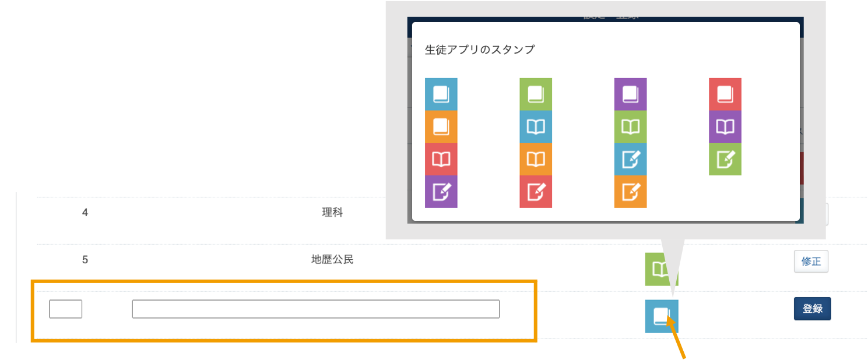Screen dimensions: 868x360
Task: Open stamp picker via new row's blue book icon
Action: click(x=662, y=316)
